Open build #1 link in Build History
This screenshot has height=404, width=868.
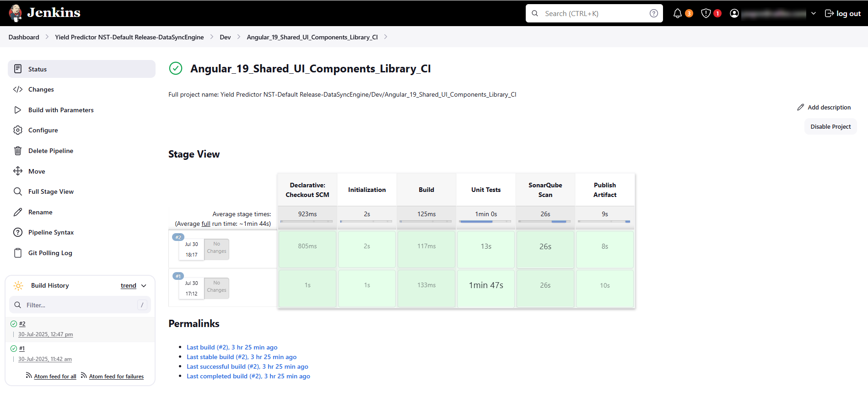(x=22, y=349)
